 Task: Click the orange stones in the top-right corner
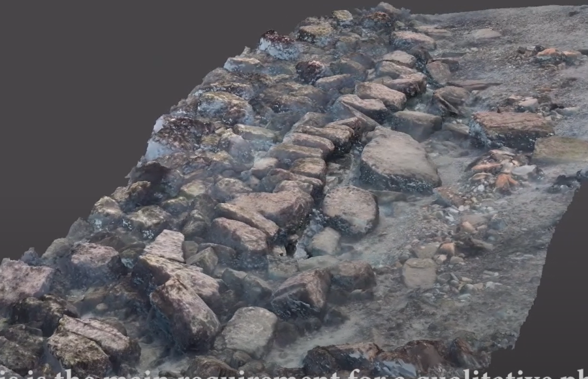557,55
